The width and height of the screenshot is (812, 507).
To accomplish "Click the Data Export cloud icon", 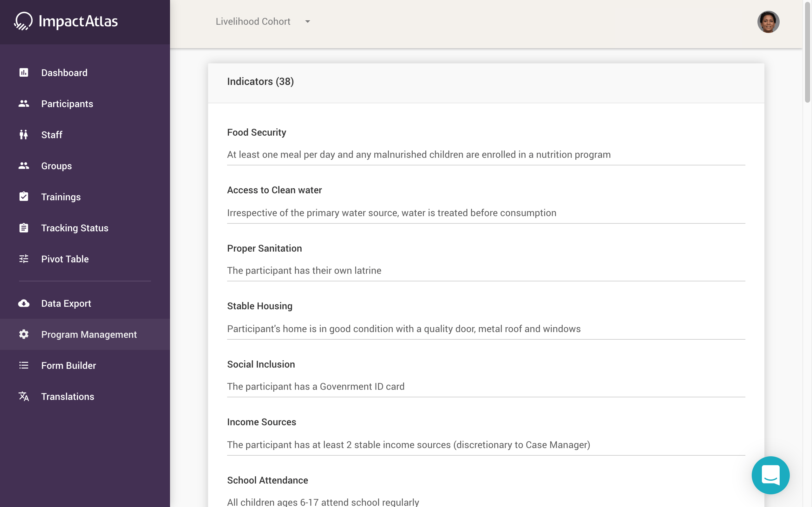I will point(24,304).
